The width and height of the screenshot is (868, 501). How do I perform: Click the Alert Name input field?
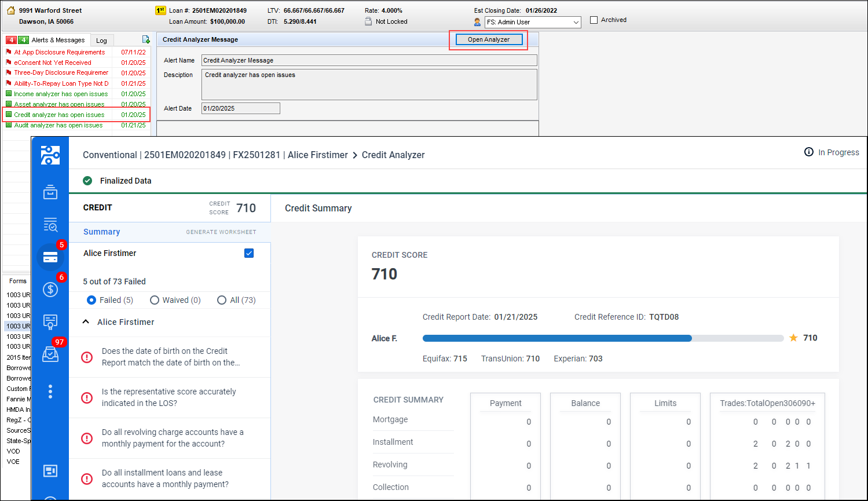click(x=369, y=60)
